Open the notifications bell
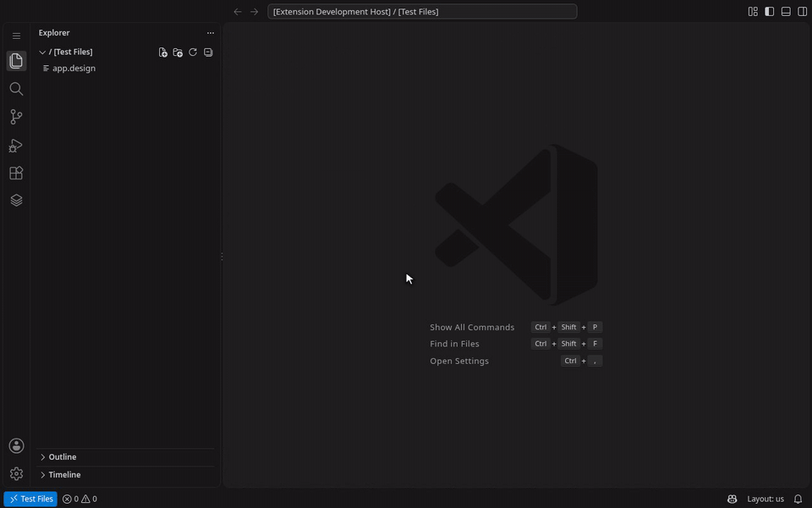This screenshot has width=812, height=508. point(798,499)
